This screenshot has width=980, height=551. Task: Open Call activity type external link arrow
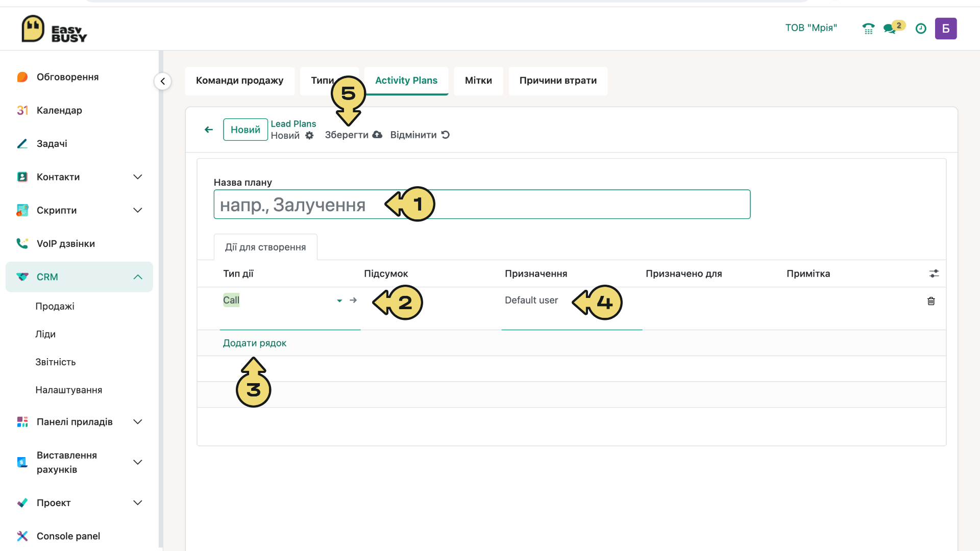[353, 300]
